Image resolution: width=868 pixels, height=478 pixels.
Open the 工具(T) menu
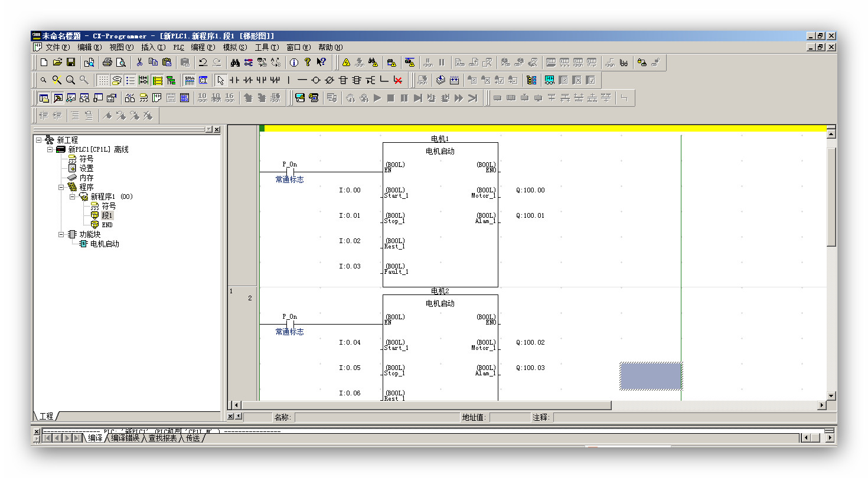pos(266,47)
